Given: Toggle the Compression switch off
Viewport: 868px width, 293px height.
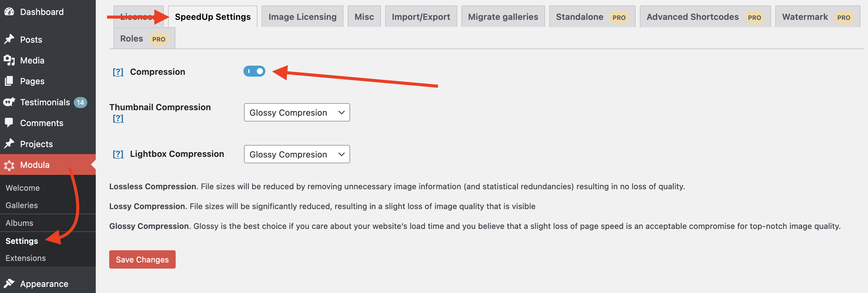Looking at the screenshot, I should 254,71.
